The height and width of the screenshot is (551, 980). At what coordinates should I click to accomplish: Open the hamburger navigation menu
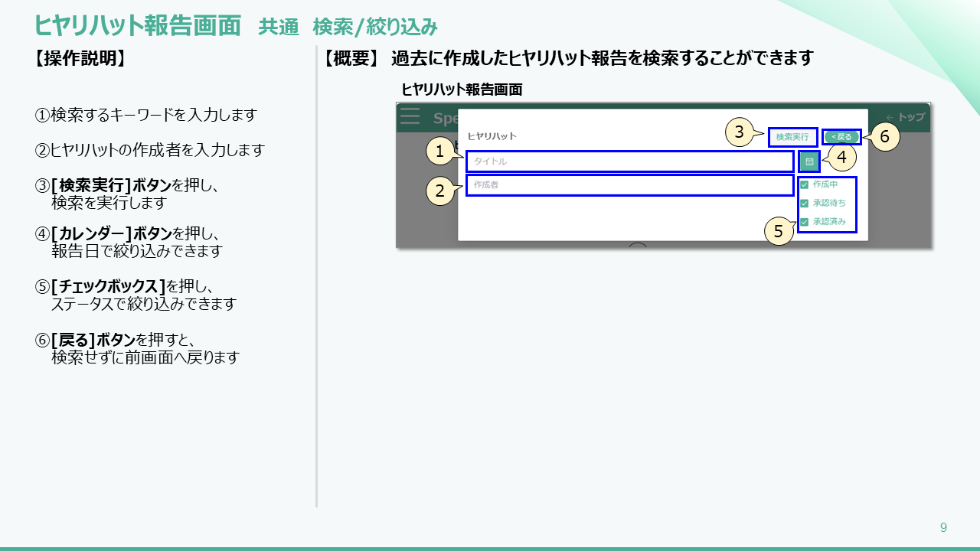coord(410,116)
